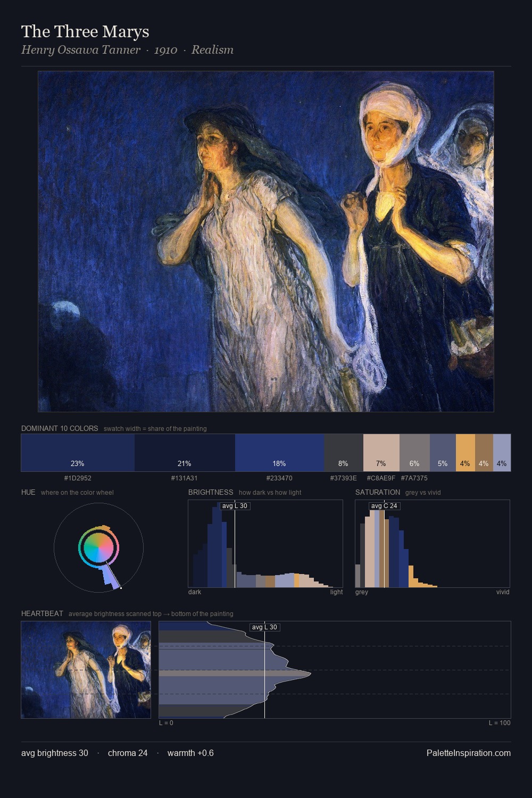Viewport: 532px width, 798px height.
Task: Pick the 18% blue swatch
Action: [x=279, y=453]
